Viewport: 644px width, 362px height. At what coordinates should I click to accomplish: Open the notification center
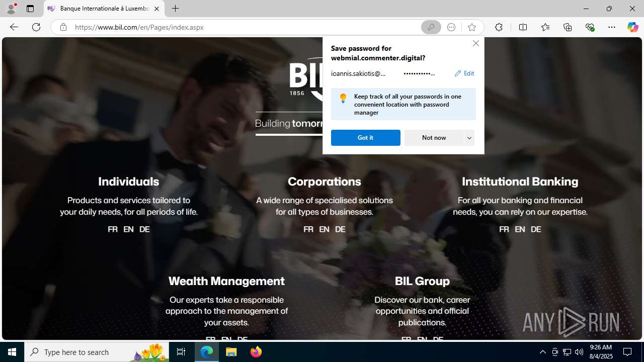coord(628,352)
